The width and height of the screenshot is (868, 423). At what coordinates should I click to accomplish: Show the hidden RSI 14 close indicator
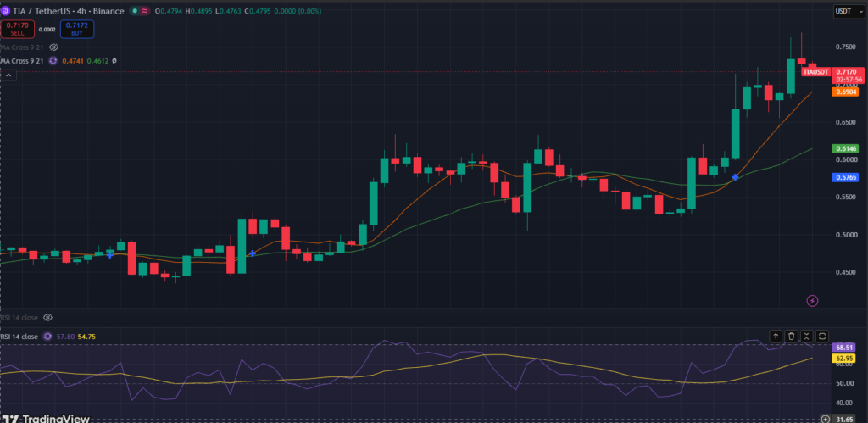(47, 318)
